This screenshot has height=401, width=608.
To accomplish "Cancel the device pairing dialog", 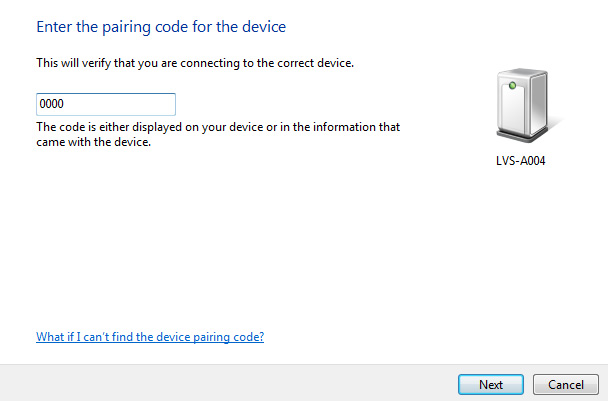I will pyautogui.click(x=566, y=384).
